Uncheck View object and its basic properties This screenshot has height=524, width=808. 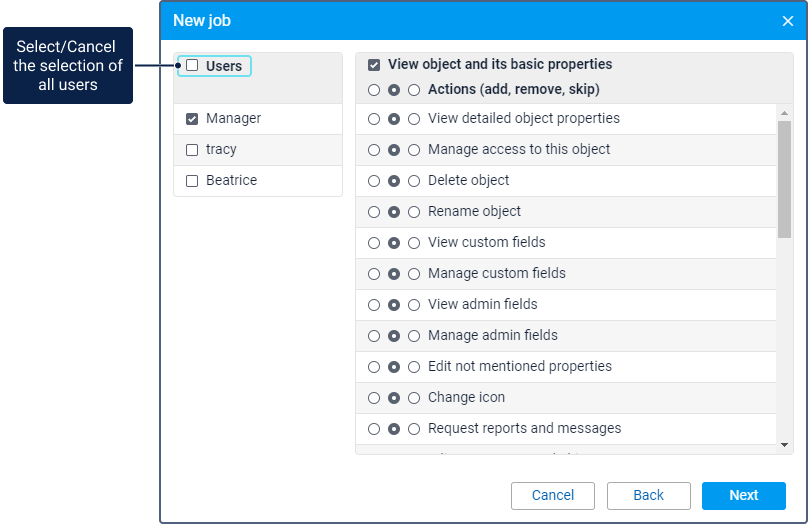pos(374,65)
